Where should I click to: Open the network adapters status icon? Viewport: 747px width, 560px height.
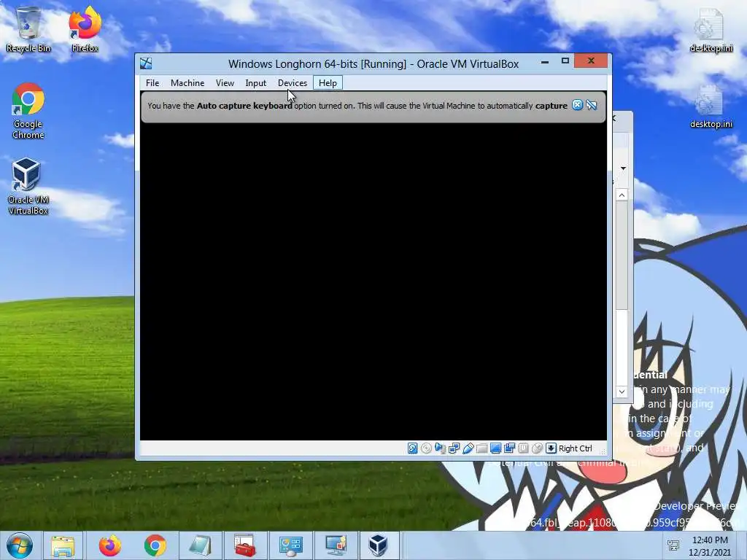point(454,448)
